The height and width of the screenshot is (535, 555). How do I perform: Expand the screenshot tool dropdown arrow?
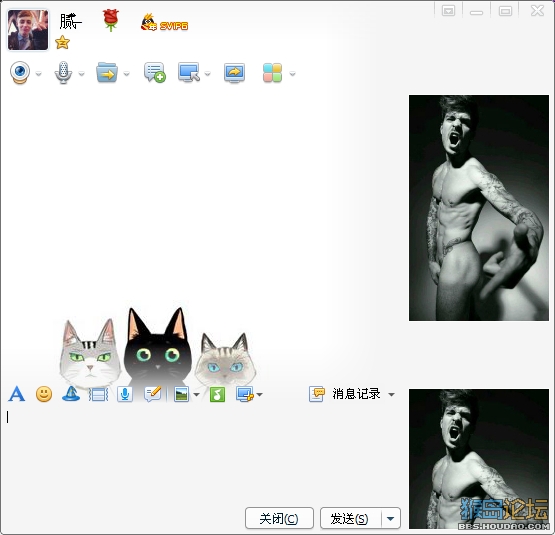click(259, 394)
